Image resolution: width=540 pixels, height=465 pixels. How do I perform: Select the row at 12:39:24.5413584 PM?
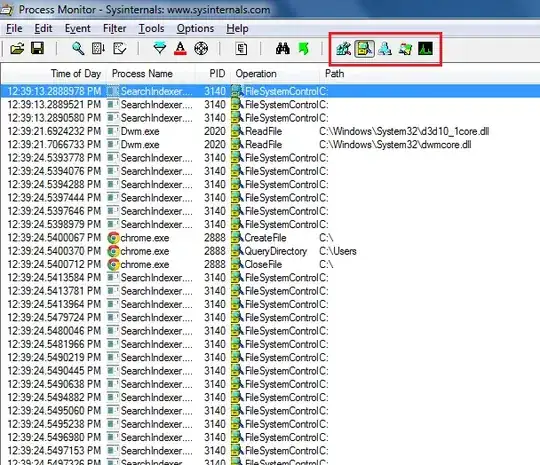click(270, 278)
